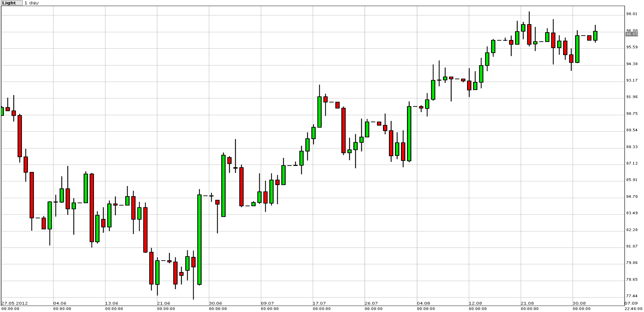Select the 89.54 price level label

(632, 130)
